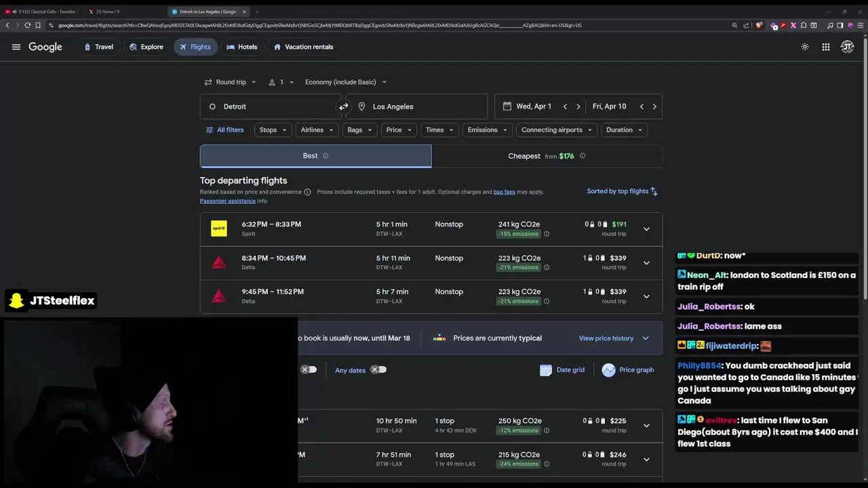Change sort order of top flights
Screen dimensions: 868x488
click(623, 192)
